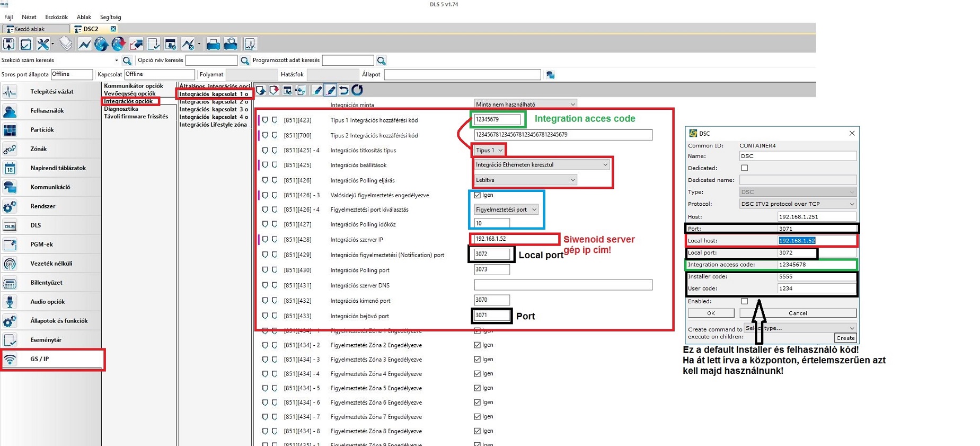This screenshot has height=446, width=980.
Task: Open the Eszközök menu
Action: point(56,17)
